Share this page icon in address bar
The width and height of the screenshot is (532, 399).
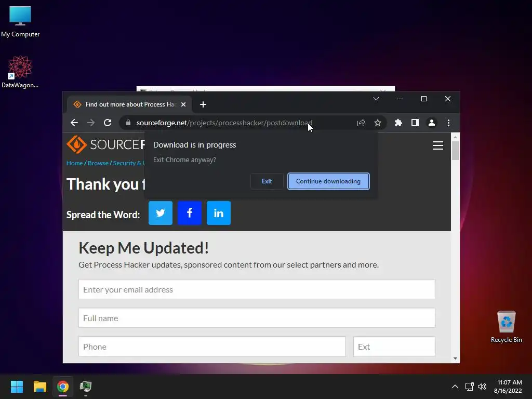361,123
